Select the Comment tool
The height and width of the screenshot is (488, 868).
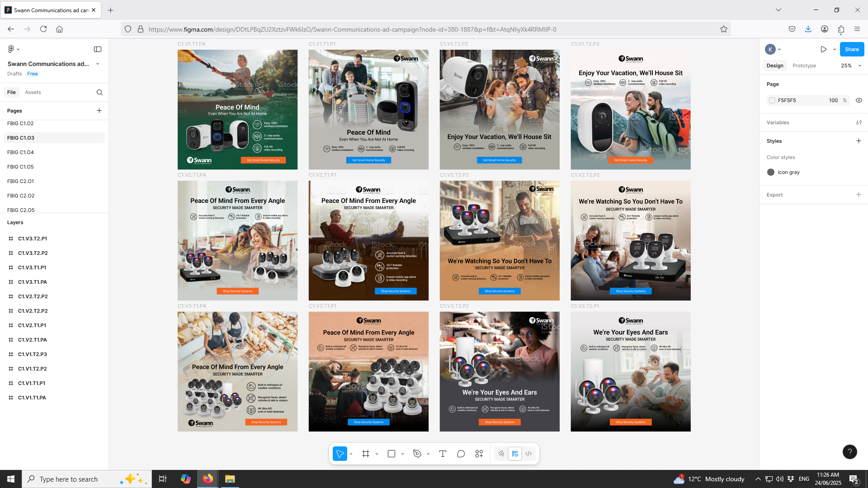(x=461, y=454)
